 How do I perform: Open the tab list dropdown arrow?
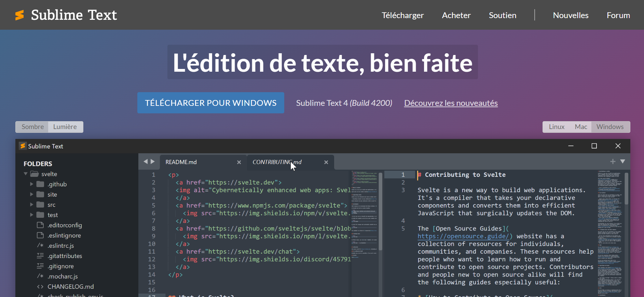(x=623, y=161)
